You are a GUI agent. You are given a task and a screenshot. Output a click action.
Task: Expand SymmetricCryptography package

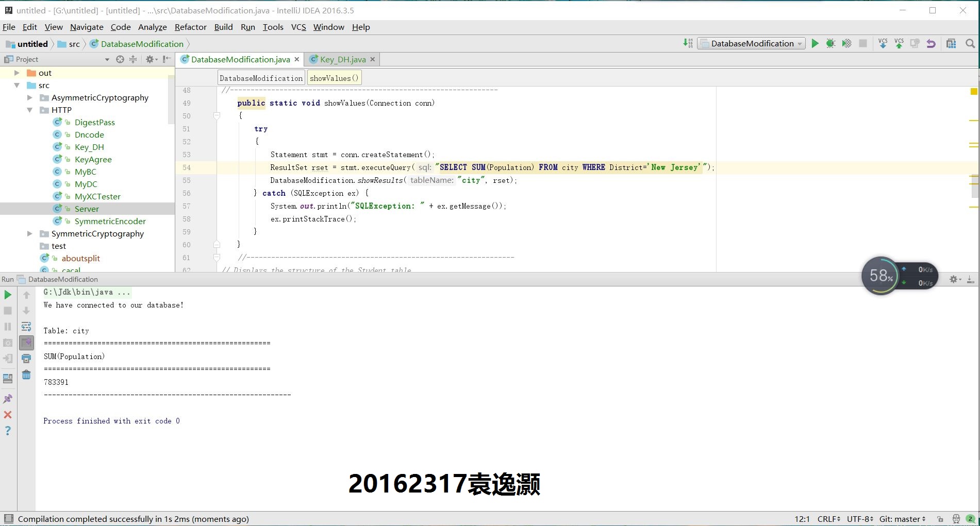pos(29,233)
